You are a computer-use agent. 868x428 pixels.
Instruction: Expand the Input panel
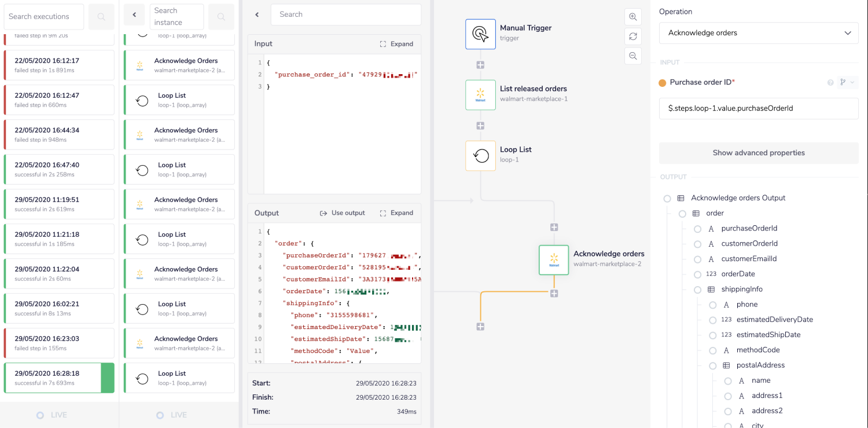[396, 44]
